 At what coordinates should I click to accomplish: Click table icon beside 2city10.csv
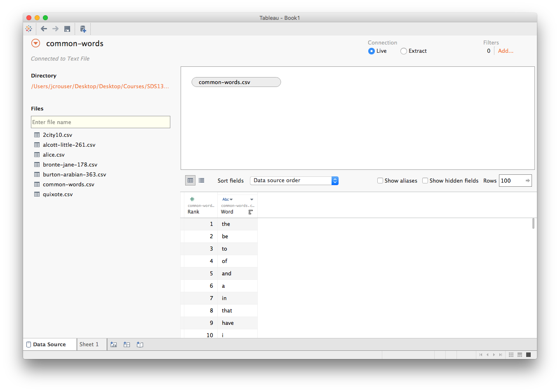point(37,135)
